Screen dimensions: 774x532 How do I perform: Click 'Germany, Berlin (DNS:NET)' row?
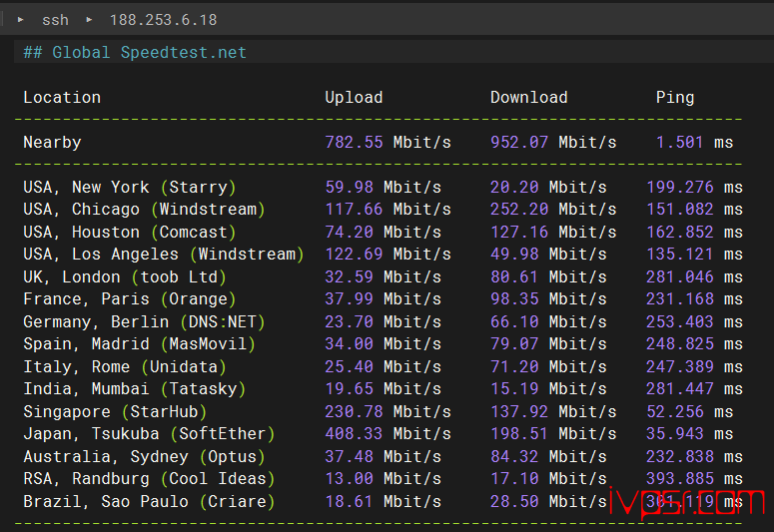tap(144, 321)
